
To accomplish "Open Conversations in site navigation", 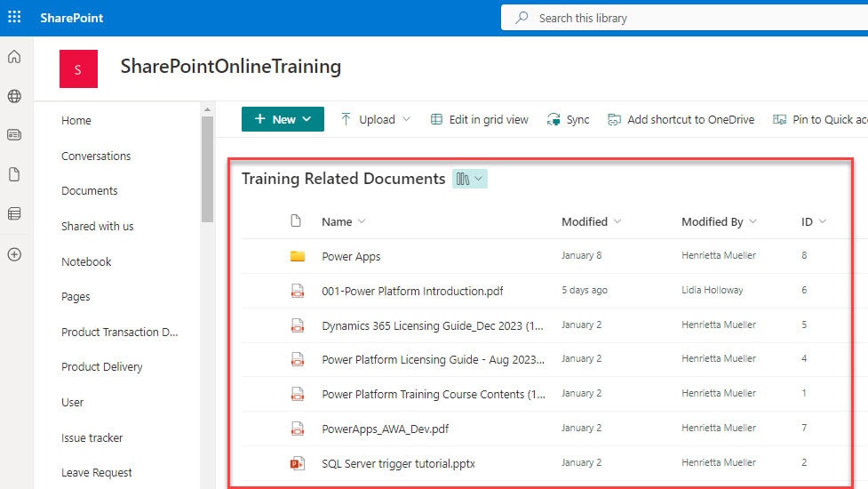I will point(96,156).
